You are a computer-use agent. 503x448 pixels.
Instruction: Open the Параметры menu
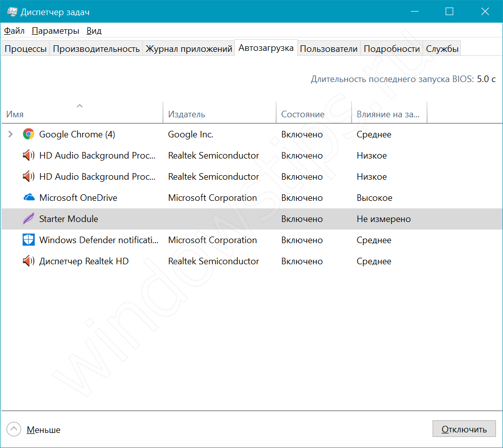[x=55, y=31]
